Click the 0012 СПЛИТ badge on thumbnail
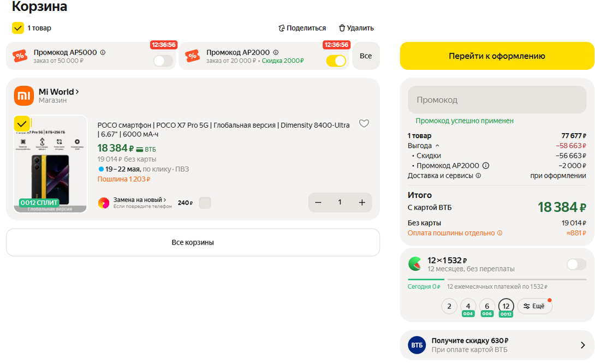This screenshot has width=595, height=364. pyautogui.click(x=39, y=202)
